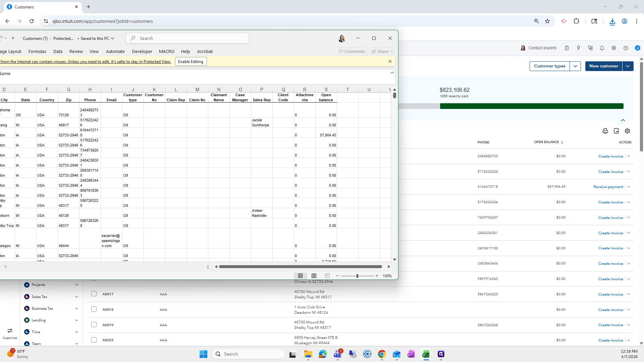644x362 pixels.
Task: Click the export icon above customer list
Action: tap(616, 131)
